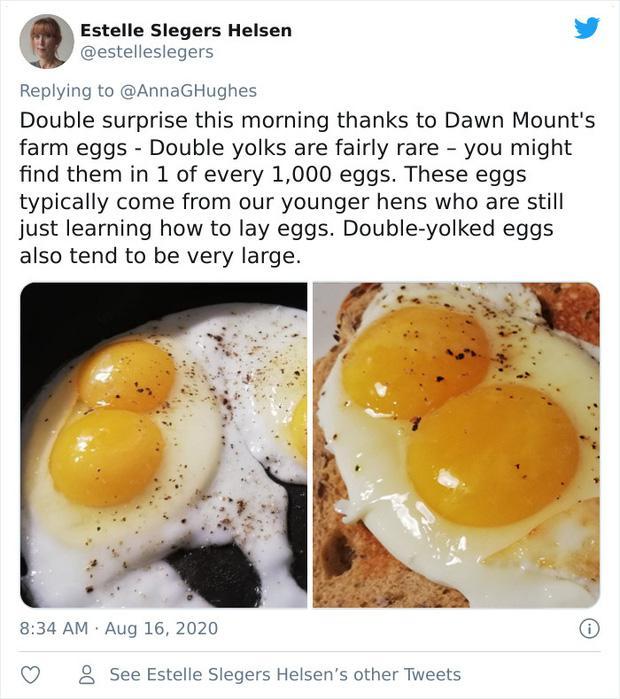Open Estelle's profile avatar picture
Screen dimensions: 620x699
tap(46, 41)
